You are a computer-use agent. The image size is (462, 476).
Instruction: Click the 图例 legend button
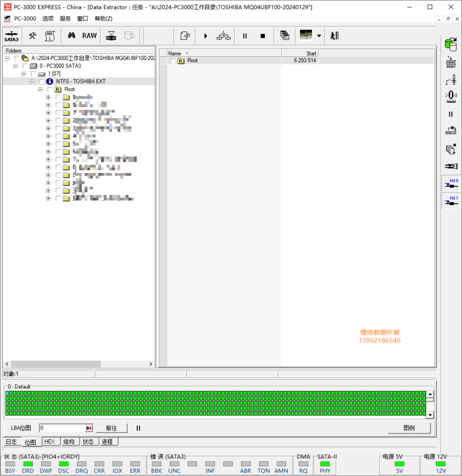pos(409,428)
